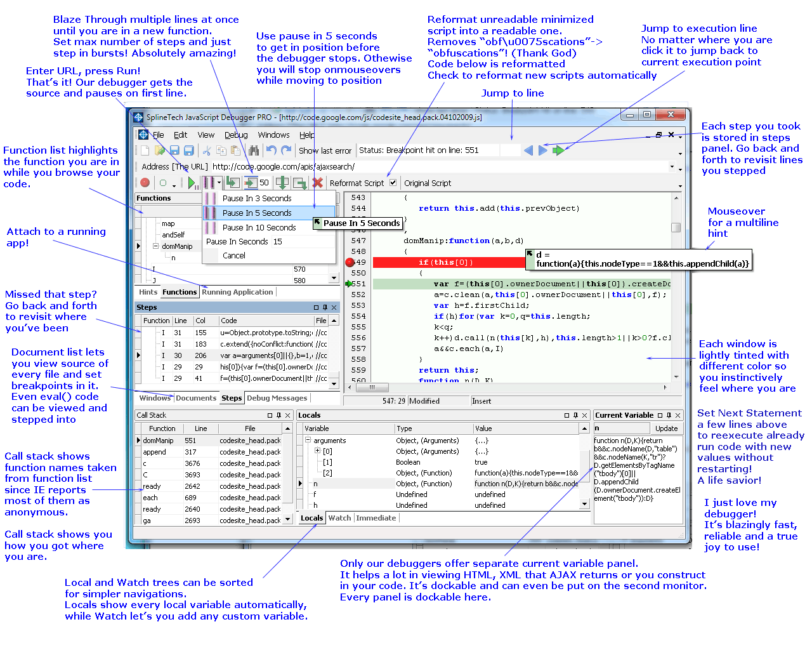812x650 pixels.
Task: Click the Original Script button
Action: pyautogui.click(x=428, y=183)
